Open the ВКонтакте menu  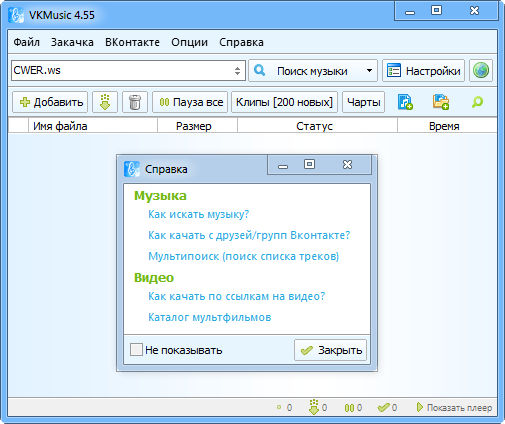132,42
